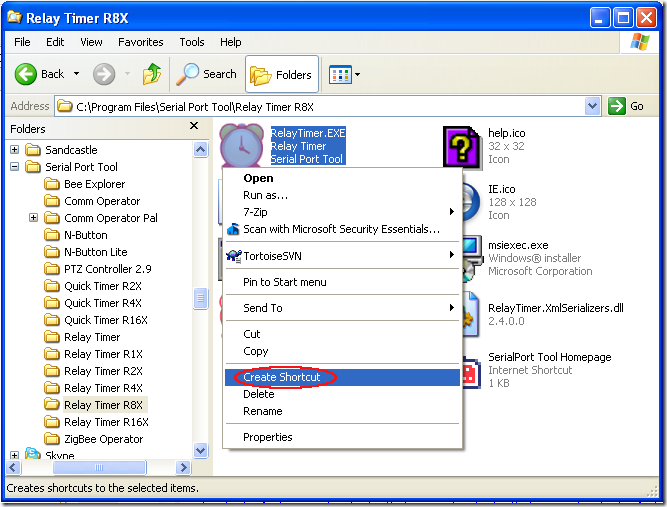
Task: Open the Help menu
Action: point(231,42)
